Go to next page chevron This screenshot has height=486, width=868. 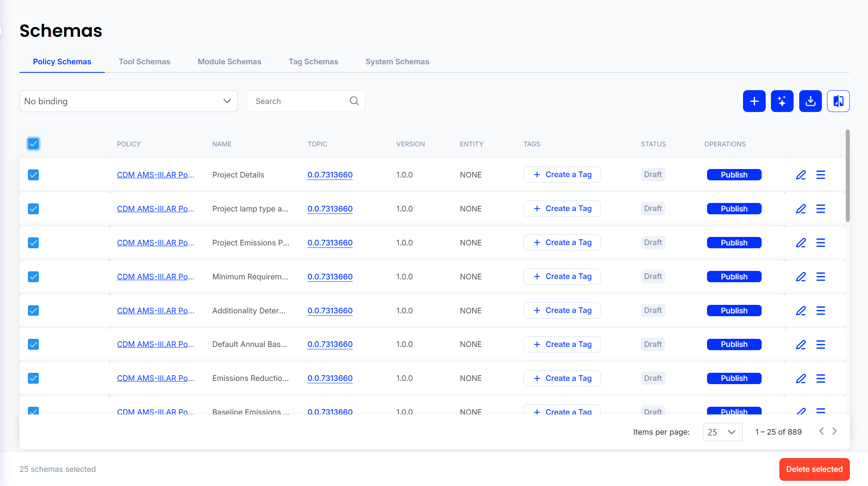[834, 431]
